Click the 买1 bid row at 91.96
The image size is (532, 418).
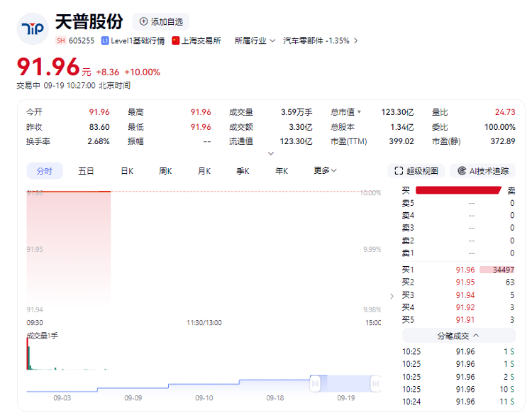[458, 270]
